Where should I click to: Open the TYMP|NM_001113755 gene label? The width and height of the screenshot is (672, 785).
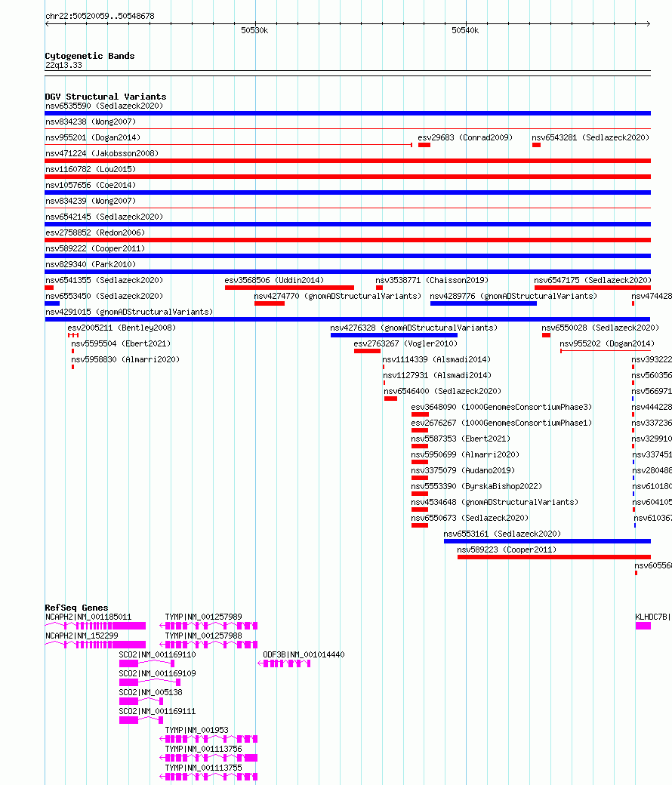click(x=203, y=768)
